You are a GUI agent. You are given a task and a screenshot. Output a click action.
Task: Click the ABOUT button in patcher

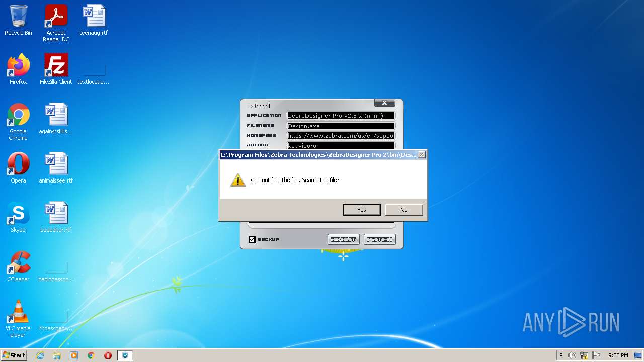point(344,239)
